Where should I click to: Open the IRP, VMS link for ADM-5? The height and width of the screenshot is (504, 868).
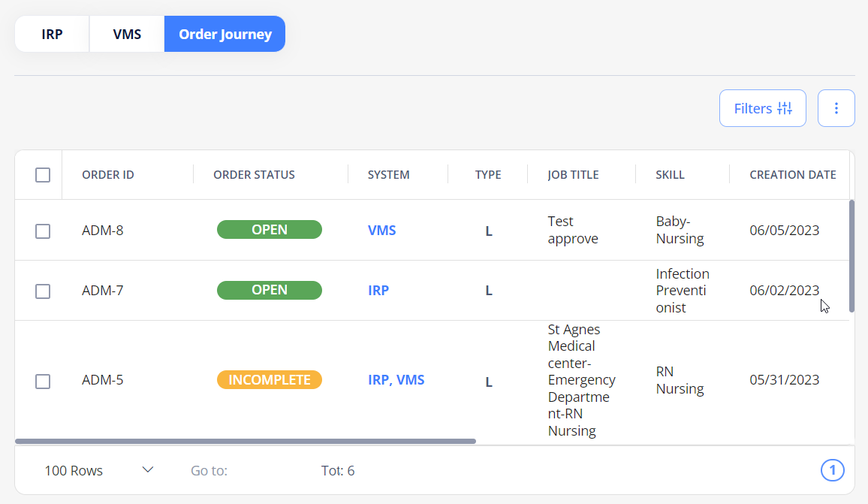[x=396, y=380]
